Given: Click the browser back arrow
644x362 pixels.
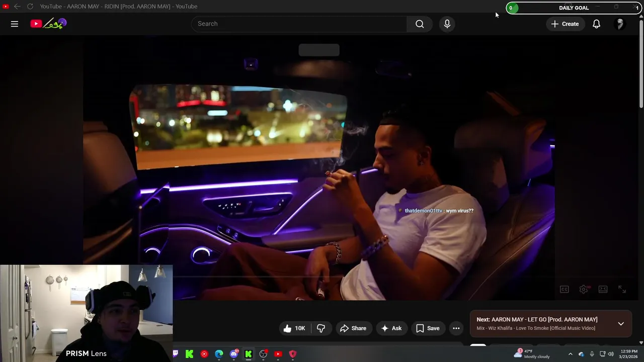Looking at the screenshot, I should coord(17,7).
